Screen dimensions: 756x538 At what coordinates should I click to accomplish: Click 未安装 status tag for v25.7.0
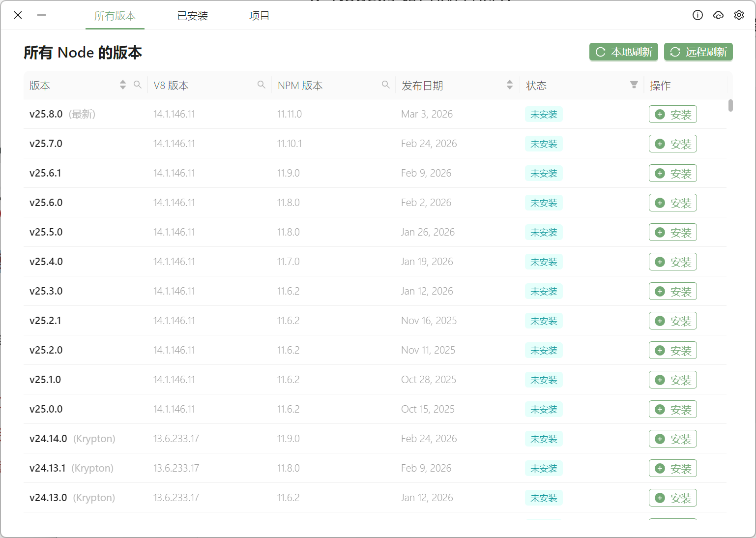(x=544, y=144)
